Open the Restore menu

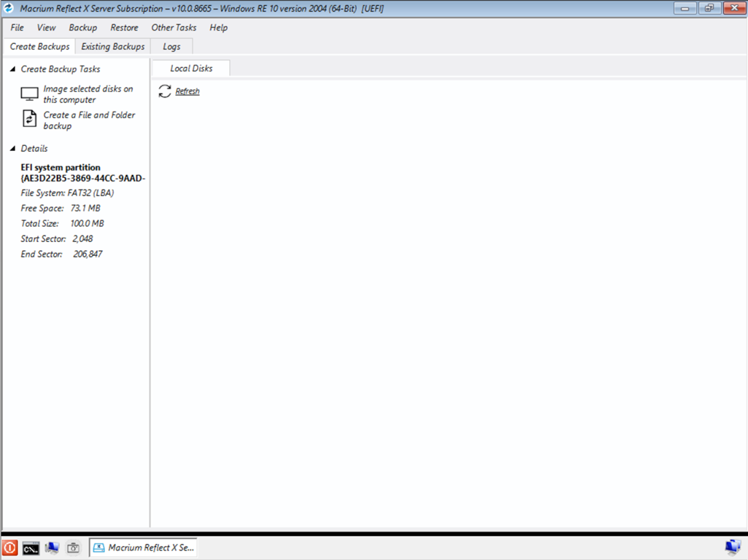[x=124, y=28]
